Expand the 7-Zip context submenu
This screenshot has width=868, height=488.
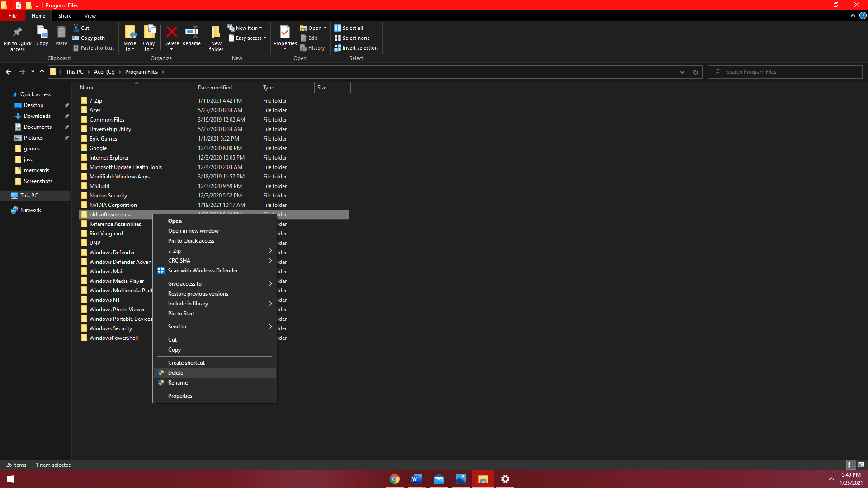(215, 251)
